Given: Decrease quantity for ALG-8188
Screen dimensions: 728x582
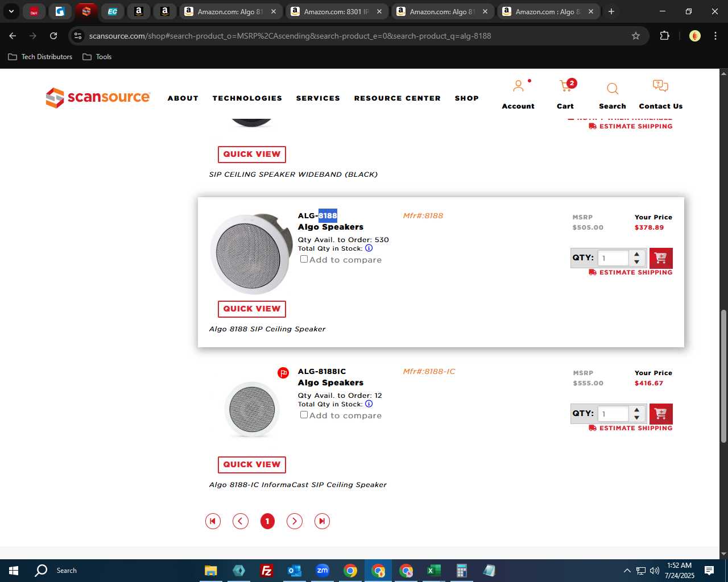Looking at the screenshot, I should click(636, 262).
